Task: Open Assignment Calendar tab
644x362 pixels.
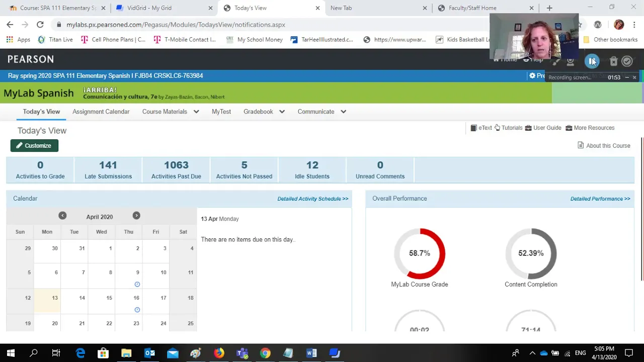Action: (101, 112)
